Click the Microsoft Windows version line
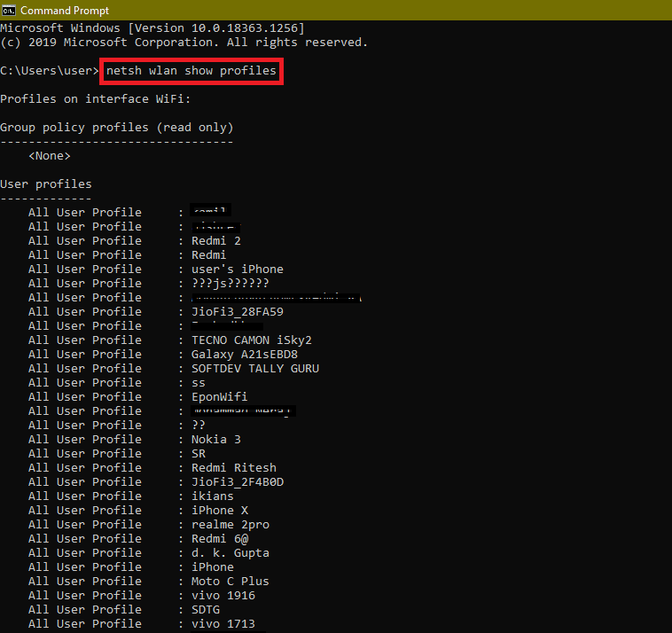The height and width of the screenshot is (633, 672). click(151, 28)
